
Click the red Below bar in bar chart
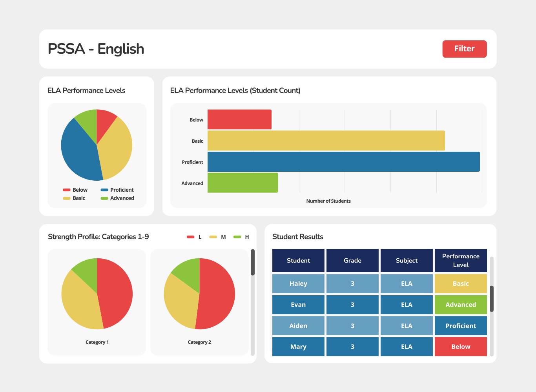(239, 120)
